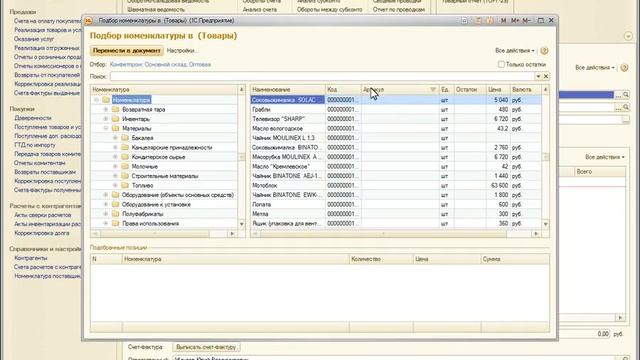Open ГТД по импорту in the left navigation
The width and height of the screenshot is (640, 360).
pyautogui.click(x=35, y=145)
